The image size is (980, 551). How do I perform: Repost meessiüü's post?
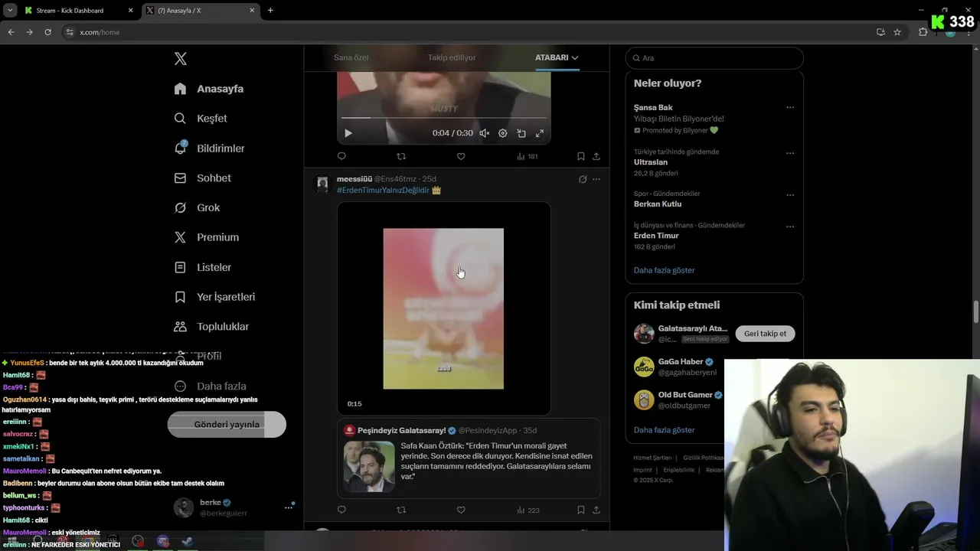[x=401, y=510]
